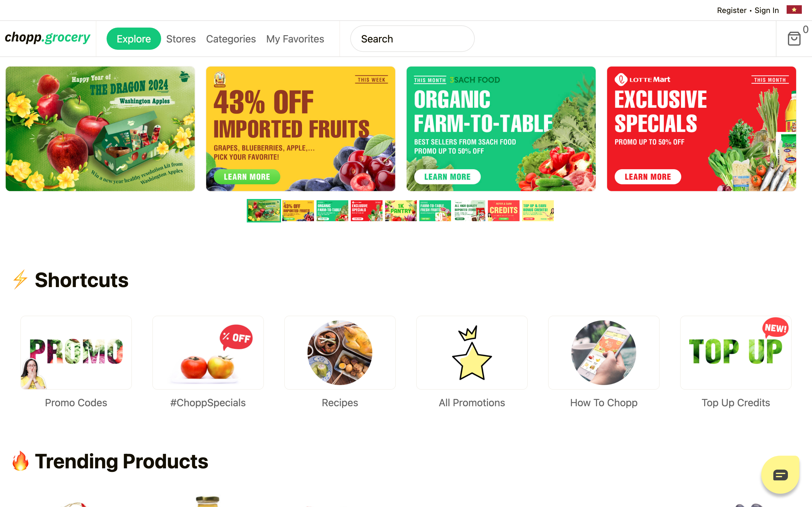Open the Recipes shortcut image
The height and width of the screenshot is (507, 812).
tap(340, 353)
